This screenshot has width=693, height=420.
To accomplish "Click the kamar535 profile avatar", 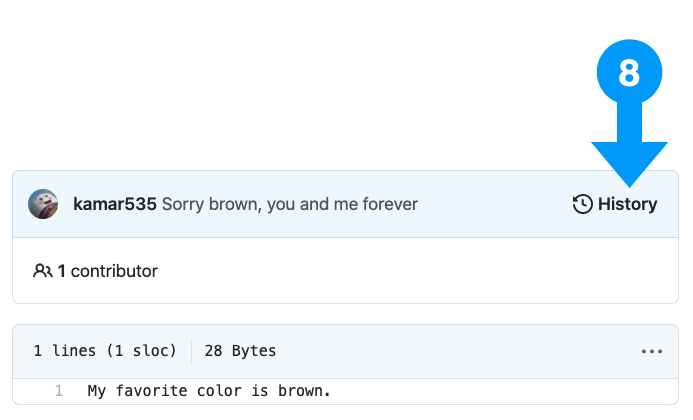I will pyautogui.click(x=43, y=204).
